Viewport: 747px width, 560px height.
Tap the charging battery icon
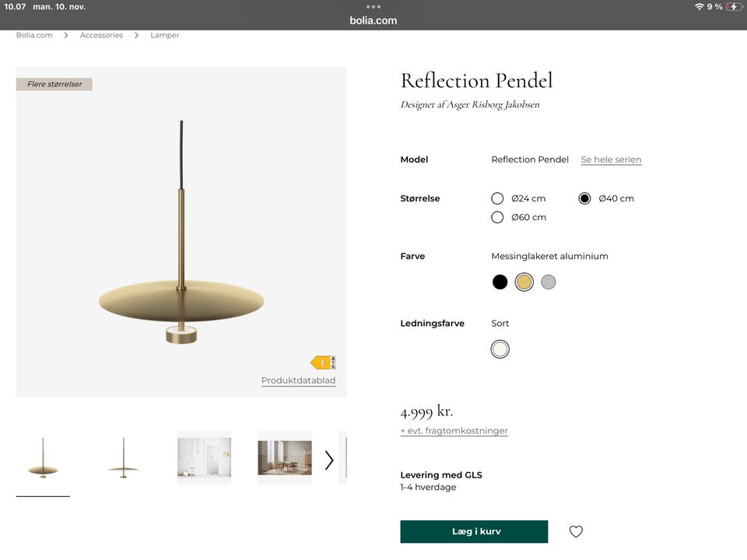732,6
